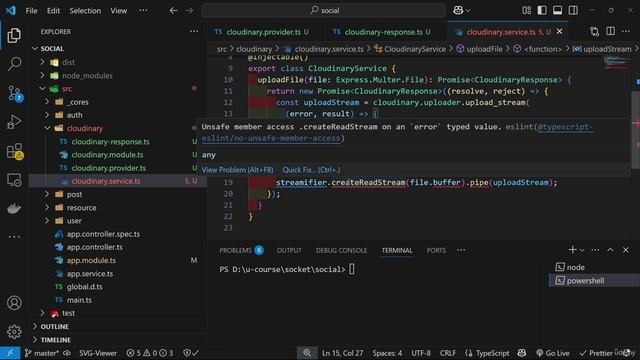Go back using navigation arrow
The image size is (640, 360).
coord(173,10)
